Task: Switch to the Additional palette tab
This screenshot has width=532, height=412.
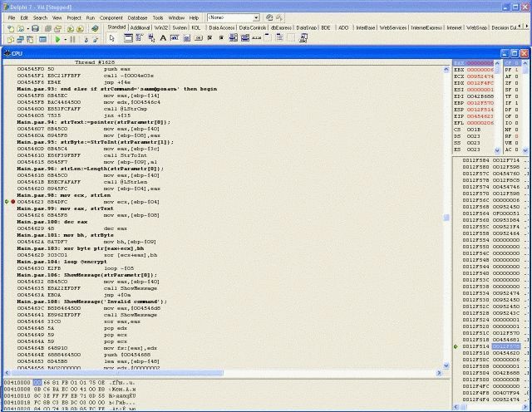Action: tap(140, 27)
